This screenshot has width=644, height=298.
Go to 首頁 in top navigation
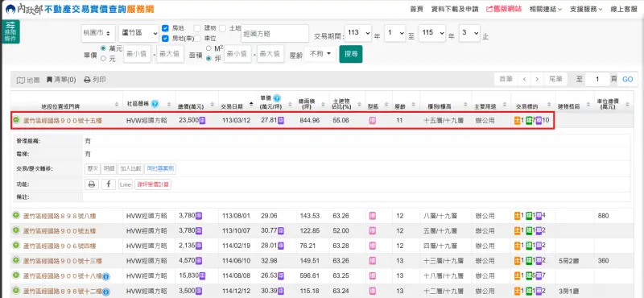click(x=416, y=9)
